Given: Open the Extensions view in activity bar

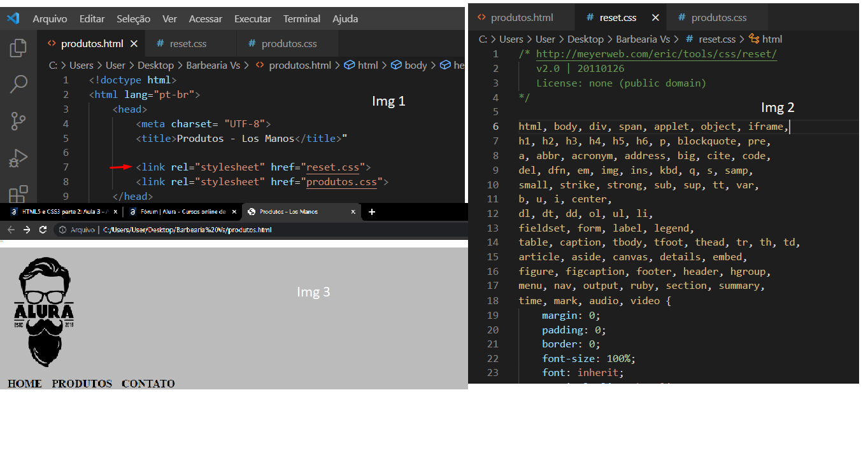Looking at the screenshot, I should pyautogui.click(x=18, y=193).
